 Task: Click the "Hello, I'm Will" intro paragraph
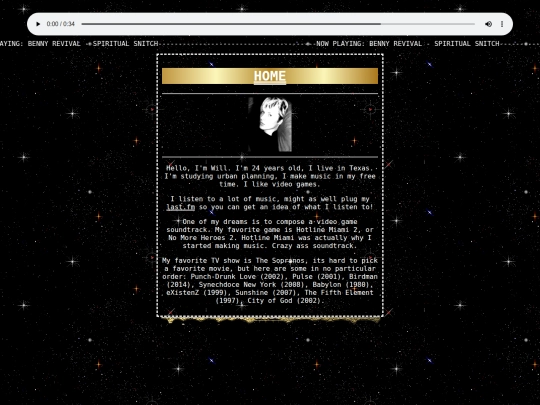[270, 176]
